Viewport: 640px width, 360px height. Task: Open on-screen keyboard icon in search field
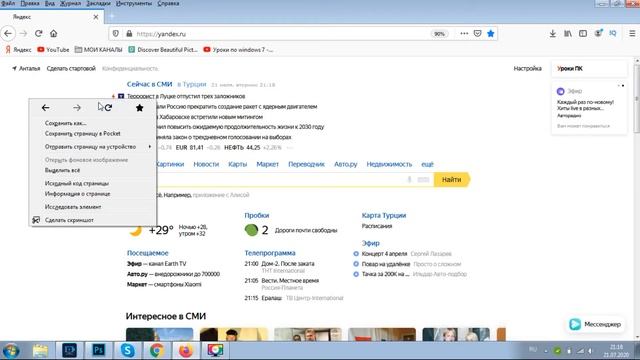423,180
